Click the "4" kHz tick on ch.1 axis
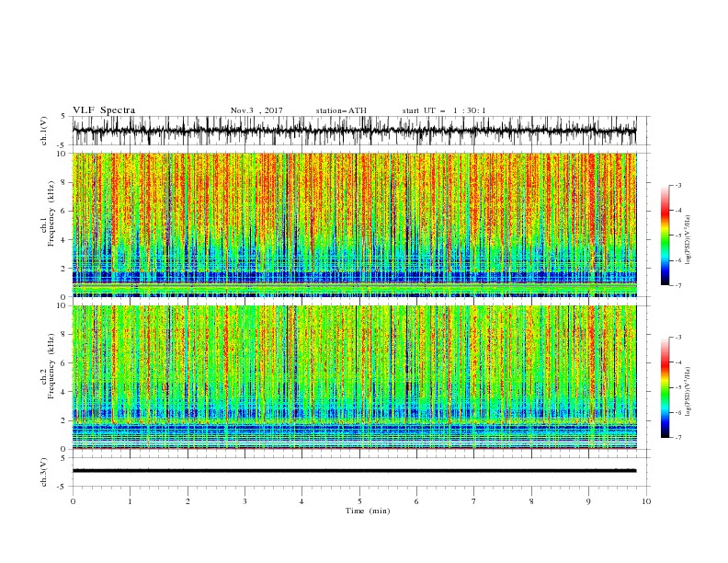Viewport: 728px width, 563px height. tap(63, 240)
